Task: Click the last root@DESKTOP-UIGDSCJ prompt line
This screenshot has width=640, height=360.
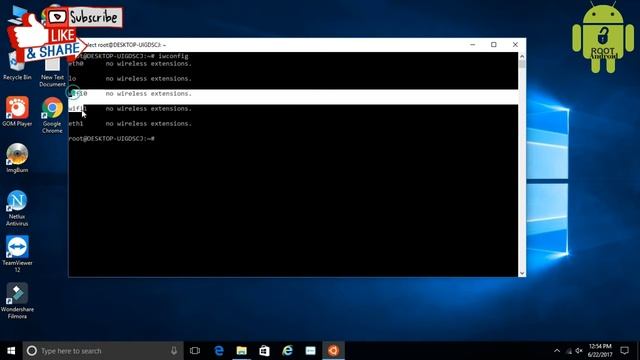Action: pyautogui.click(x=111, y=138)
